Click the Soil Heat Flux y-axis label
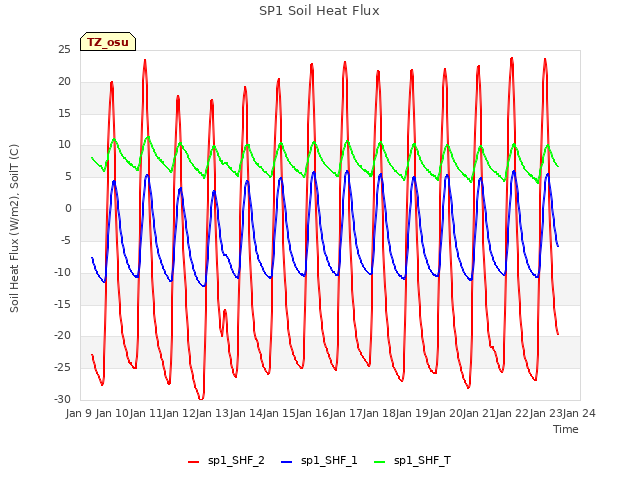Viewport: 640px width, 480px height. 14,228
